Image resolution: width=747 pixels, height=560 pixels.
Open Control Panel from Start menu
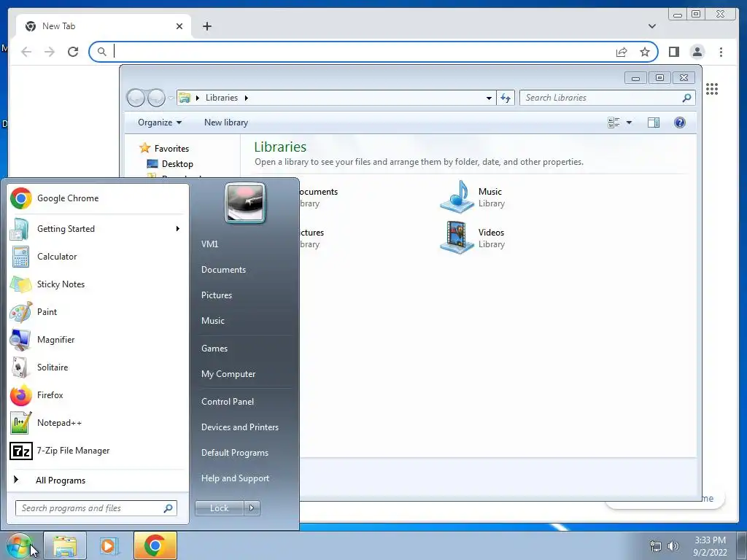(228, 402)
